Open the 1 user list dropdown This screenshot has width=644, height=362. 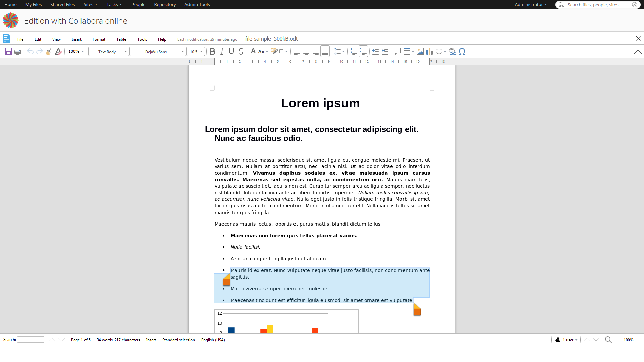click(x=567, y=340)
